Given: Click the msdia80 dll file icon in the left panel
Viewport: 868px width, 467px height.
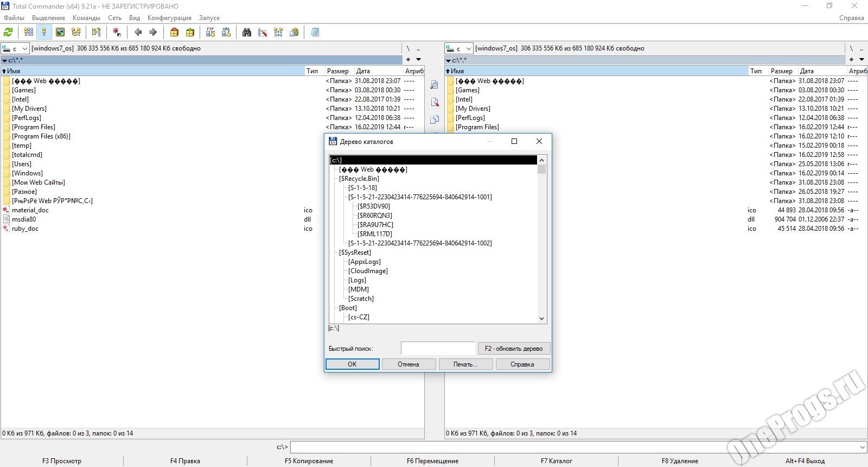Looking at the screenshot, I should click(7, 219).
